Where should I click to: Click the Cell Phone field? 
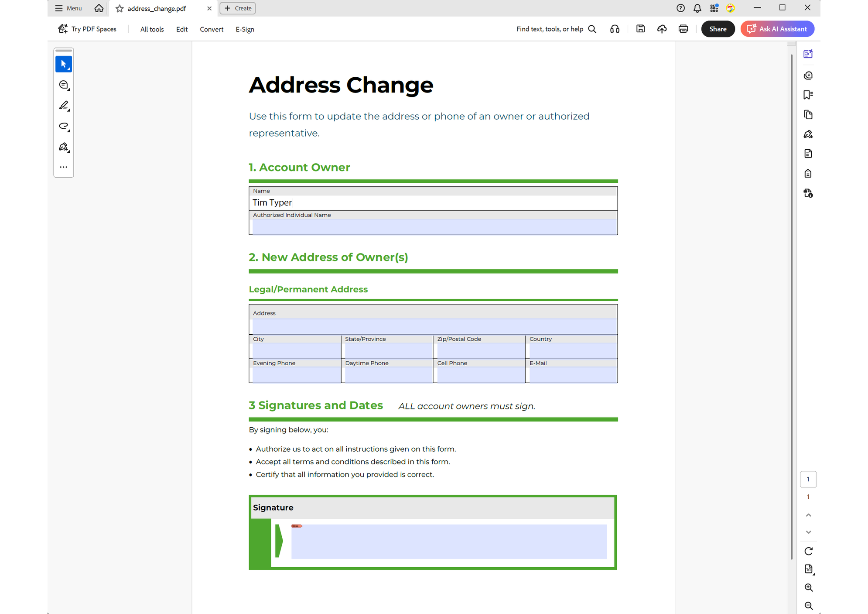pos(481,375)
